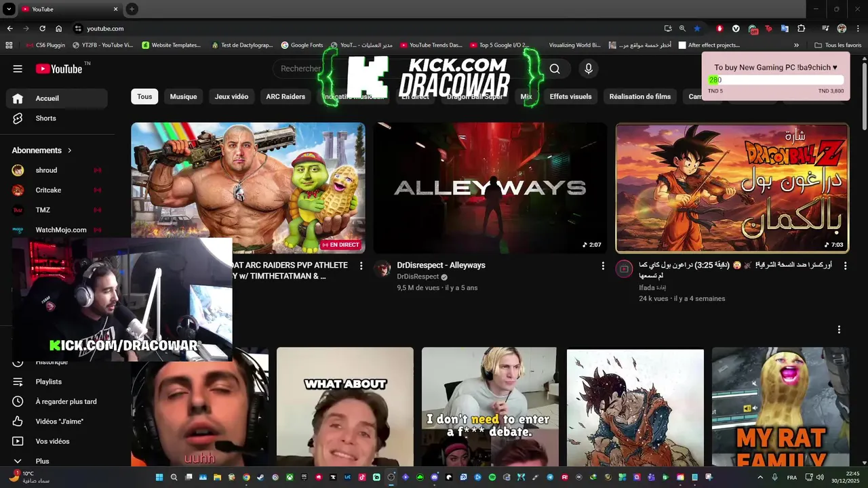The image size is (868, 488).
Task: Close the YouTube browser tab
Action: tap(115, 9)
